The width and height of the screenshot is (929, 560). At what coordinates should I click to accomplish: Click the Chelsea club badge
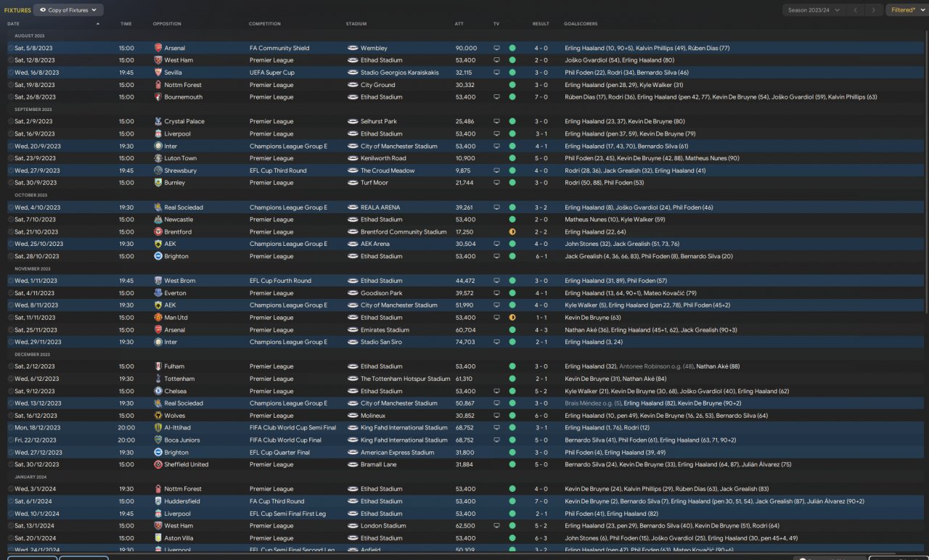(x=158, y=391)
